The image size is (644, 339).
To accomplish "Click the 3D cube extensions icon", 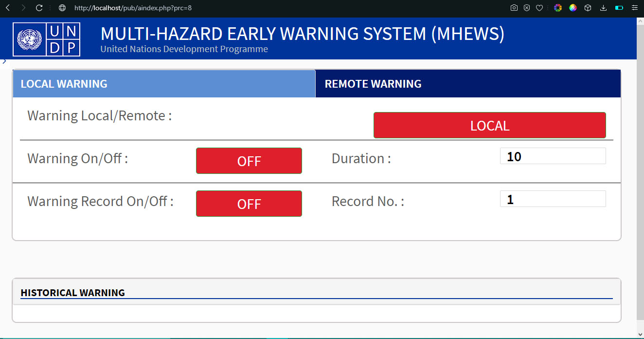I will point(588,8).
